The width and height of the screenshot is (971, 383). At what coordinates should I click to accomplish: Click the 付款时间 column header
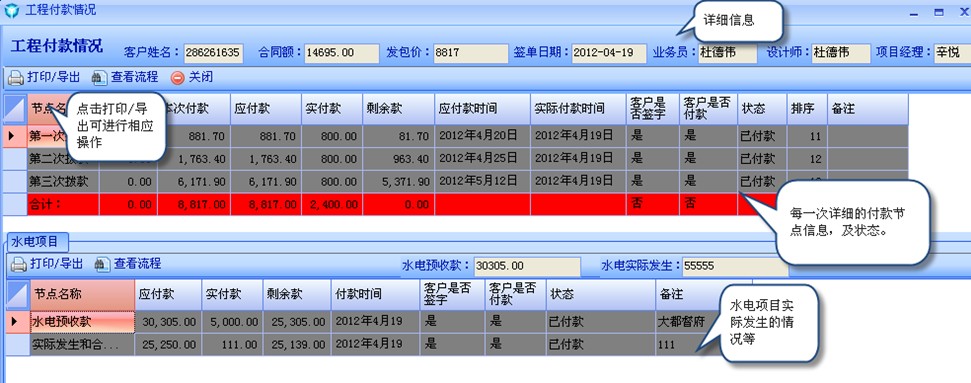click(x=375, y=294)
